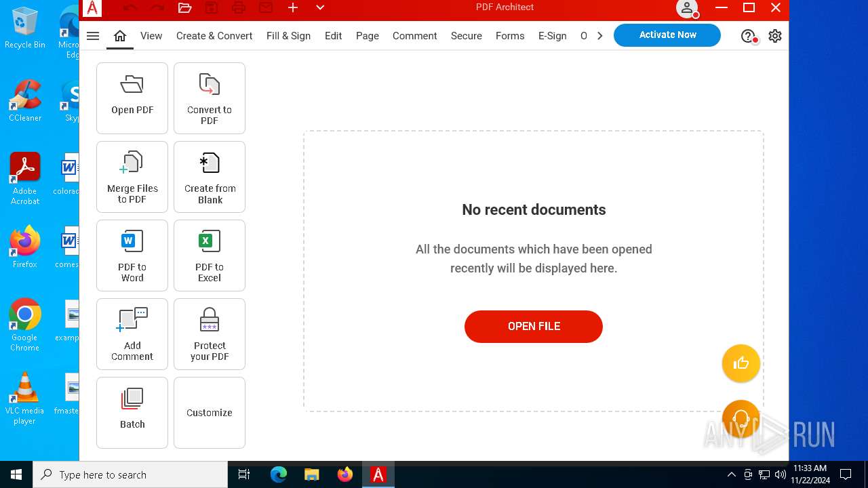Open the CCleaner desktop icon
This screenshot has height=488, width=868.
(25, 102)
